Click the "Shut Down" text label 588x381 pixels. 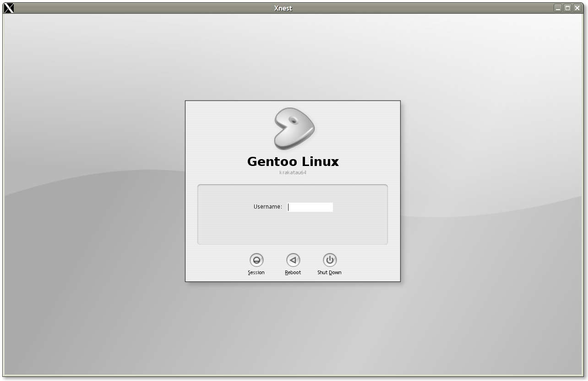click(x=329, y=272)
